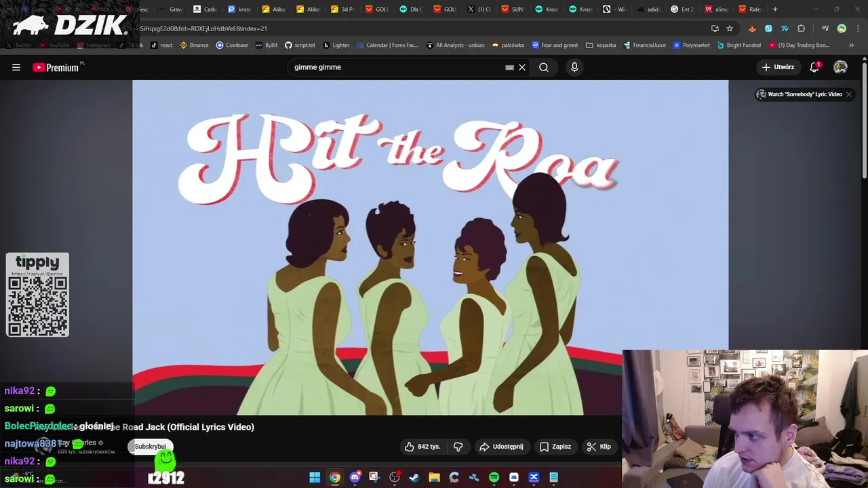Save the video with Zapisz

pos(555,447)
